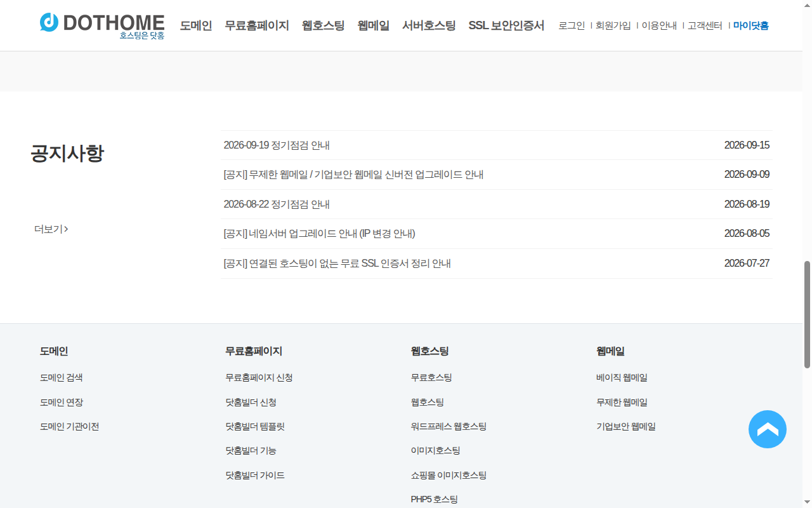This screenshot has width=812, height=508.
Task: Click footer link 무제한 웹메일
Action: click(x=622, y=403)
